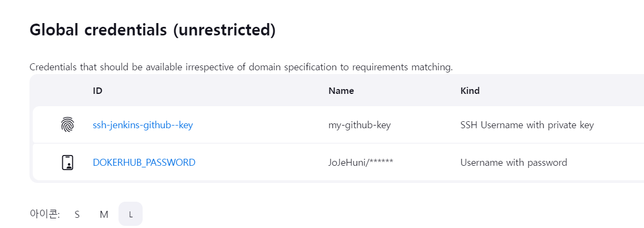Set icon size to S

coord(77,214)
